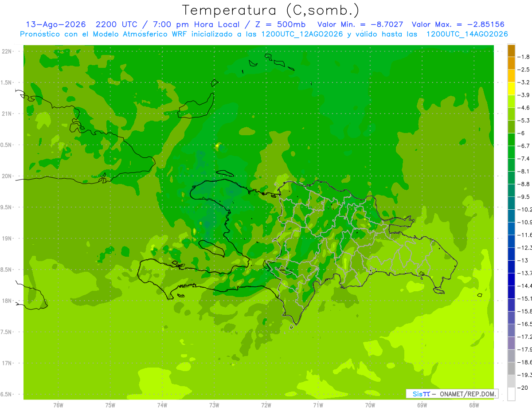This screenshot has height=411, width=532.
Task: Click the '-9.5' colorbar label
Action: [524, 196]
